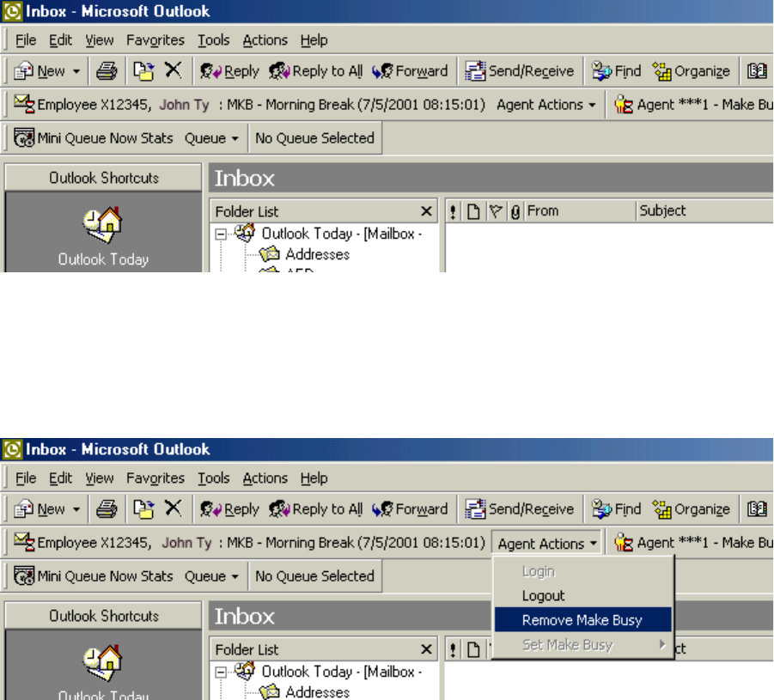This screenshot has width=774, height=700.
Task: Open Tools menu in upper window
Action: [x=214, y=40]
